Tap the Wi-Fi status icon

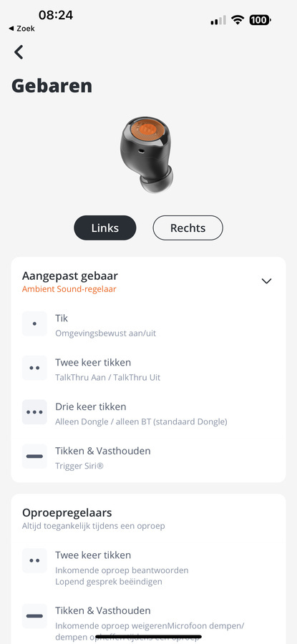click(238, 20)
